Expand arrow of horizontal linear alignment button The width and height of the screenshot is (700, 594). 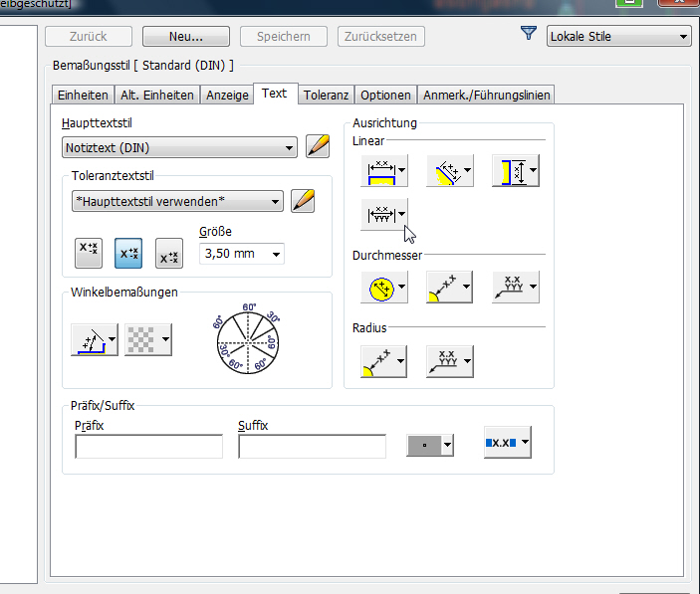point(402,170)
